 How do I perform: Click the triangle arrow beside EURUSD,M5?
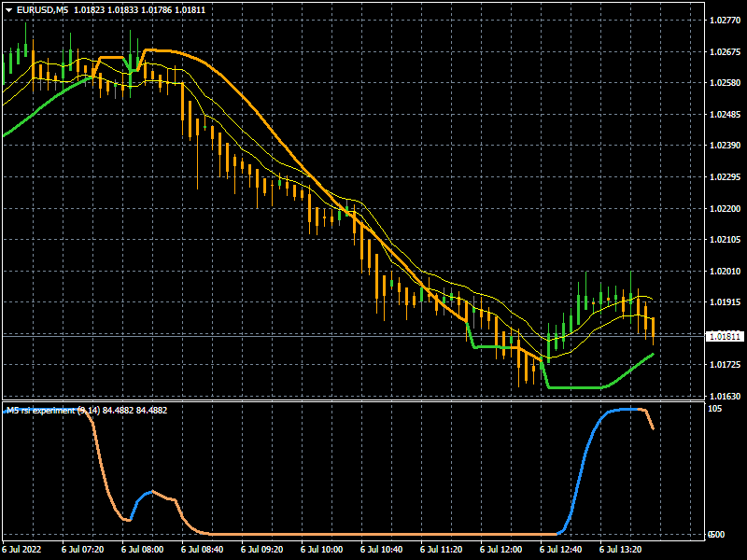8,10
